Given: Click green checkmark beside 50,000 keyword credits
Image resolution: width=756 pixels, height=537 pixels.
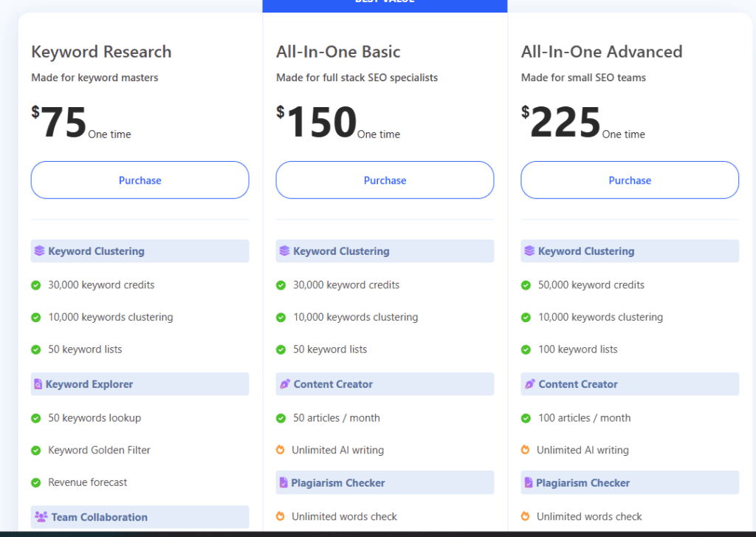Looking at the screenshot, I should coord(526,285).
